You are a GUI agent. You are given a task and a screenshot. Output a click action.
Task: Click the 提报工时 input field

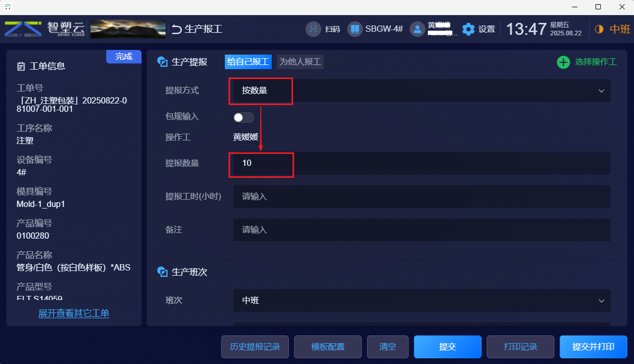(422, 197)
